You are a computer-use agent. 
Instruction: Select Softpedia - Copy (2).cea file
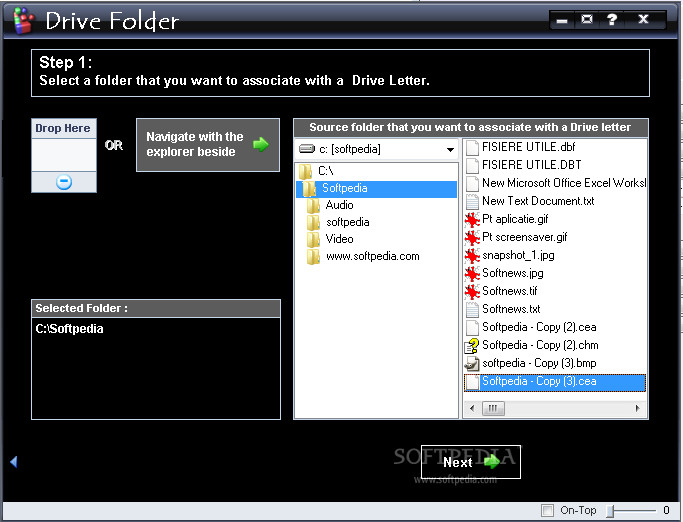(539, 327)
